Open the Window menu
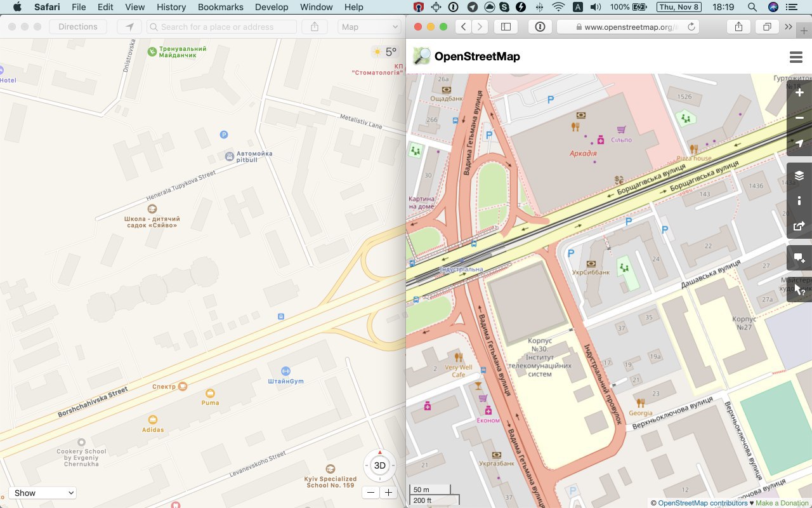This screenshot has width=812, height=508. (316, 7)
